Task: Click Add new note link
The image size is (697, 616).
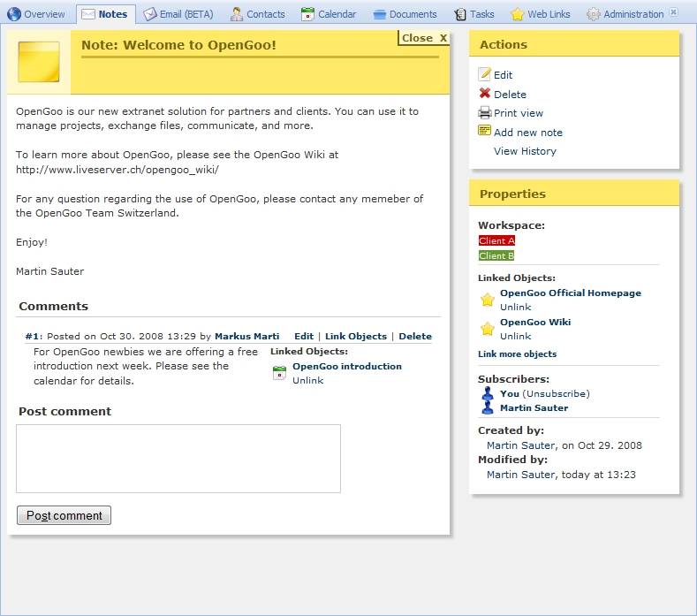Action: coord(528,133)
